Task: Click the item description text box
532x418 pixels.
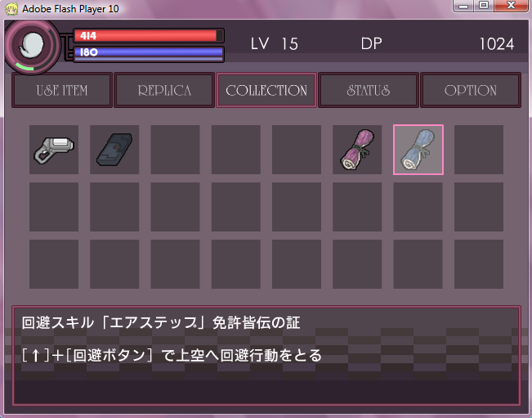Action: [x=266, y=356]
